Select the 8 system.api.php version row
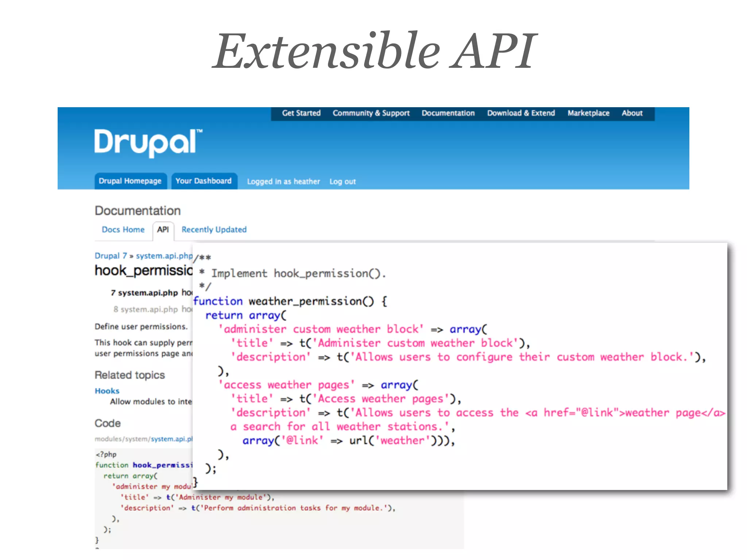This screenshot has height=560, width=747. coord(152,309)
